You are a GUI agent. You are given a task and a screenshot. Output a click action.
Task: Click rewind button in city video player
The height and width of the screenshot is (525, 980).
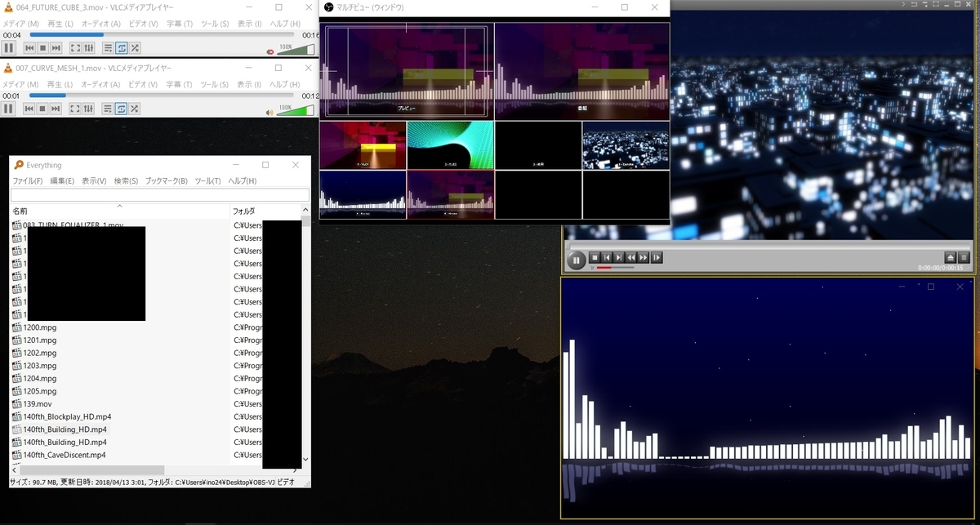[631, 257]
